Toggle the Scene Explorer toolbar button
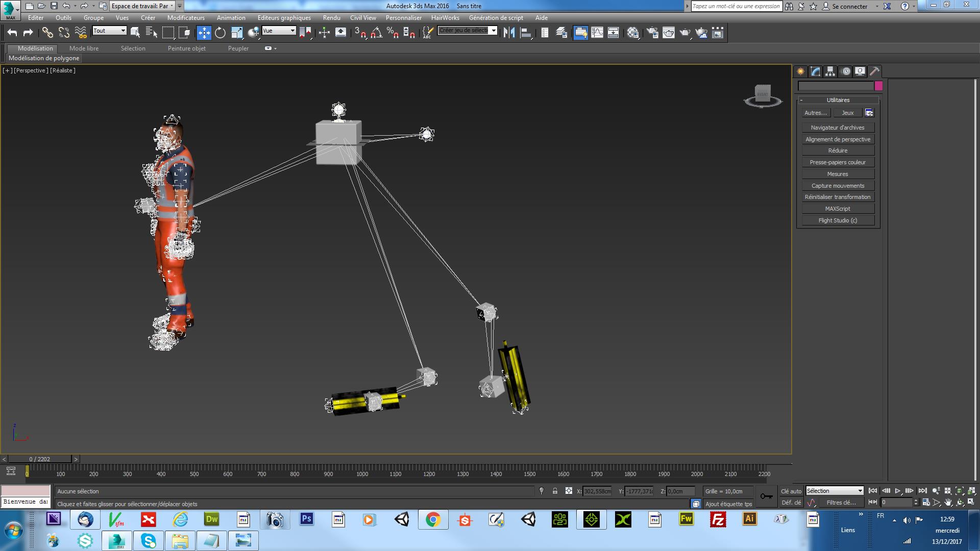Screen dimensions: 980x551 (x=545, y=33)
